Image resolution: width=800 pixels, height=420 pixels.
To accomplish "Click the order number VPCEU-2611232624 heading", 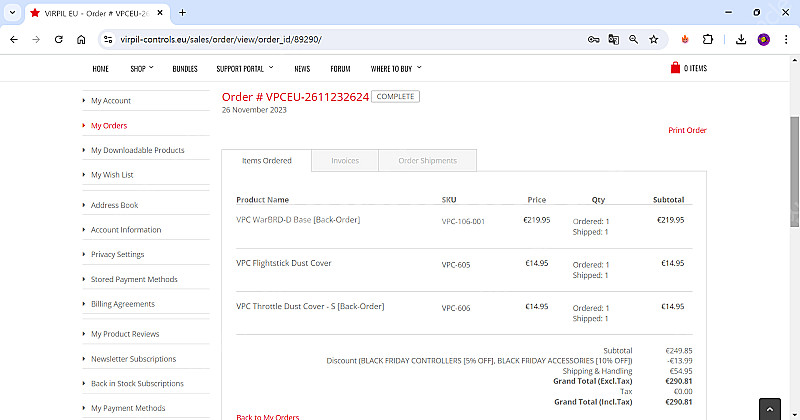I will coord(295,97).
